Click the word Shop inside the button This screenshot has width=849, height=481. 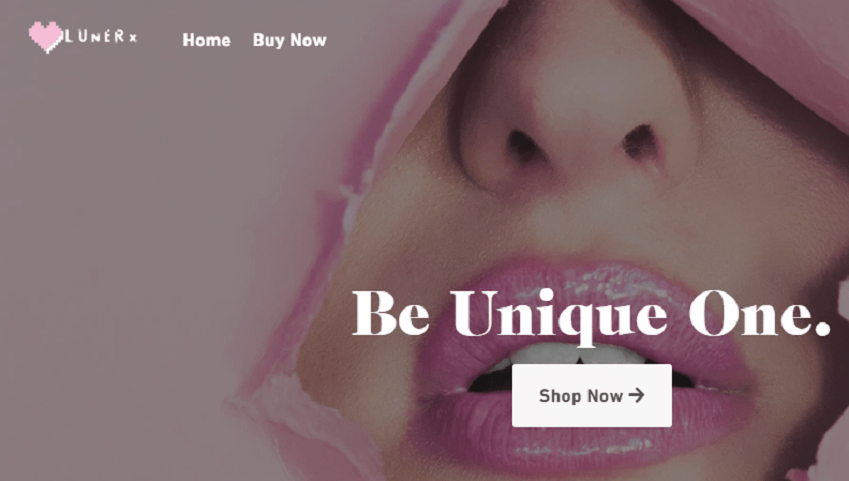[559, 396]
